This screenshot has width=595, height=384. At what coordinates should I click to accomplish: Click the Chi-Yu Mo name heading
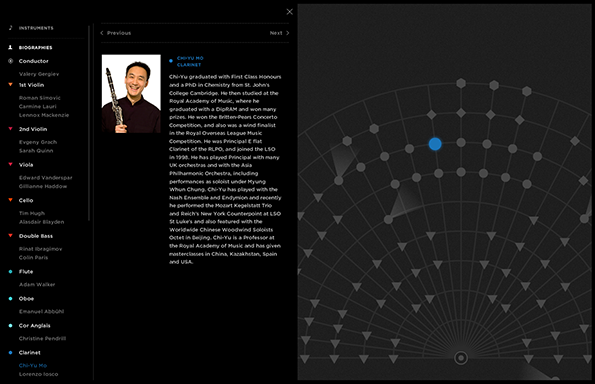point(190,58)
